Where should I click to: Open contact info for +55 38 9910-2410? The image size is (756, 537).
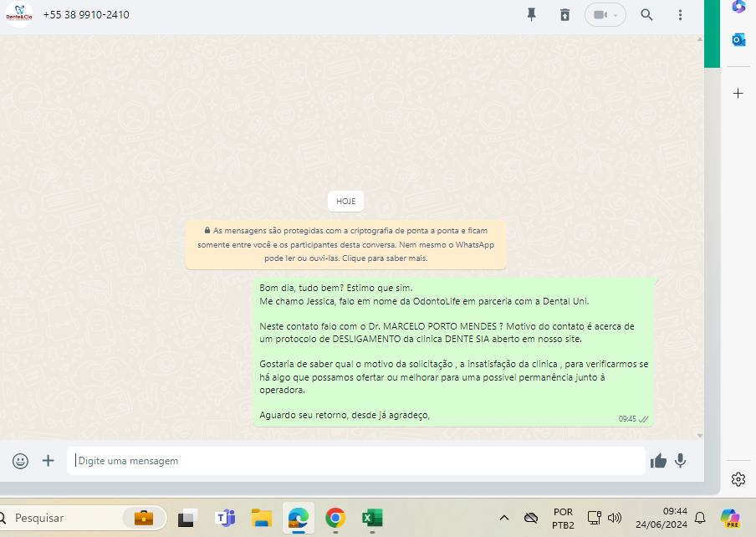click(86, 15)
